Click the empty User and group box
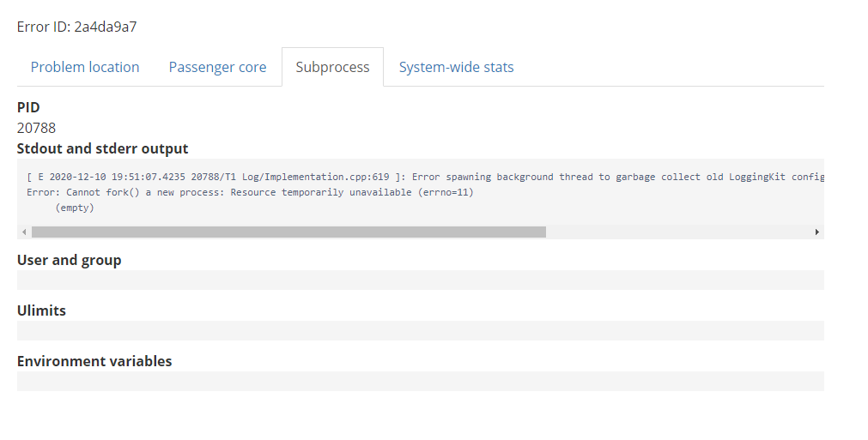This screenshot has height=440, width=868. tap(421, 280)
